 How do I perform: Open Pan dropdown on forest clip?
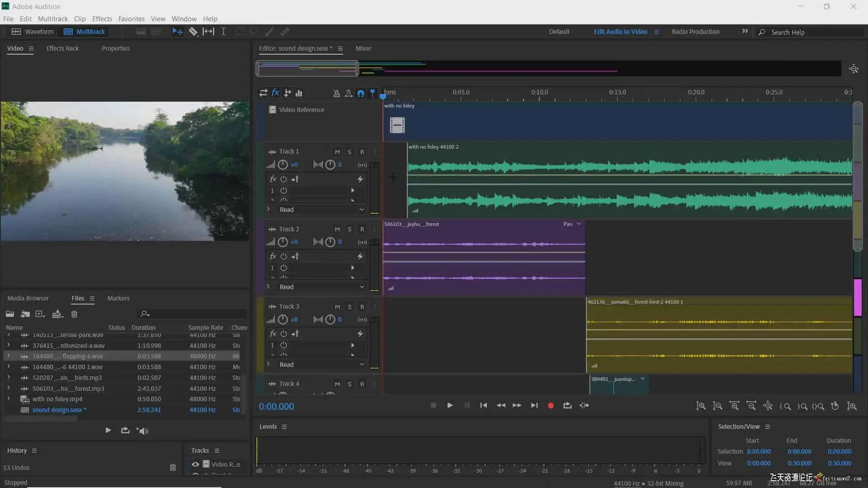coord(579,224)
